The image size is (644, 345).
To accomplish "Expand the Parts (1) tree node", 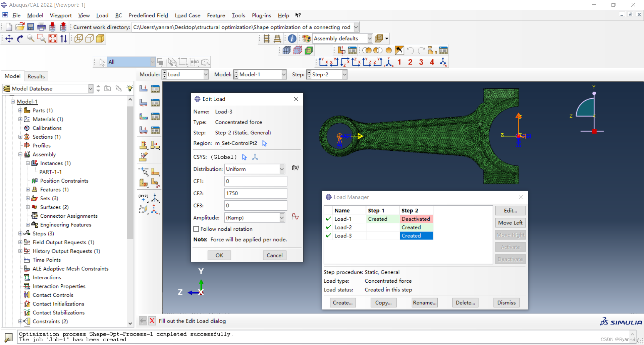I will point(20,110).
